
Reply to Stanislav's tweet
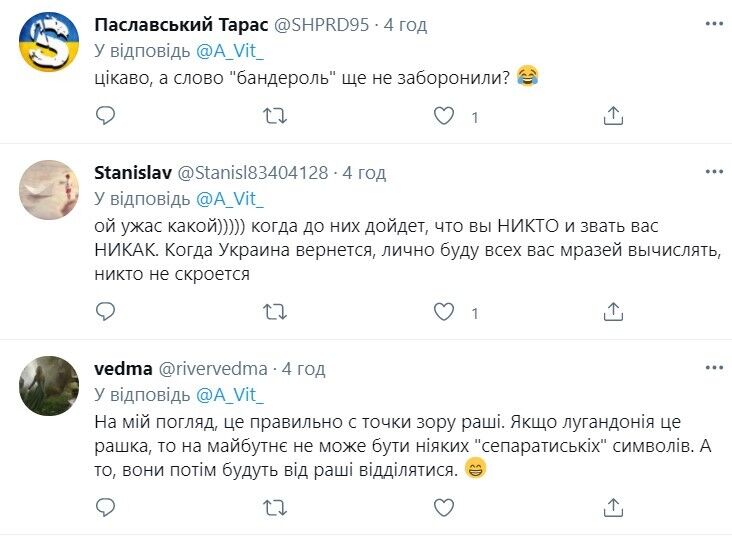pos(106,313)
